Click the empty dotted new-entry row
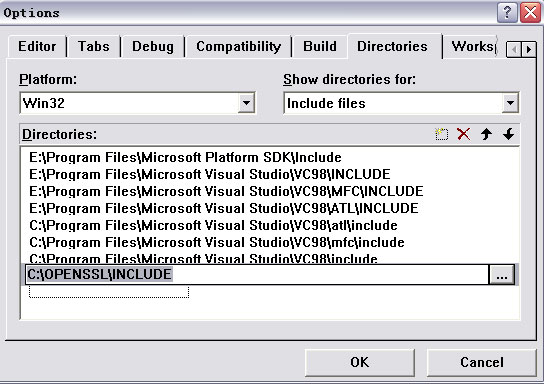 pos(109,291)
